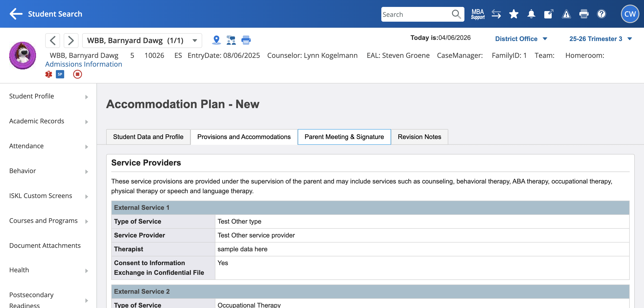Click in the top Search field
The image size is (644, 308).
(416, 15)
